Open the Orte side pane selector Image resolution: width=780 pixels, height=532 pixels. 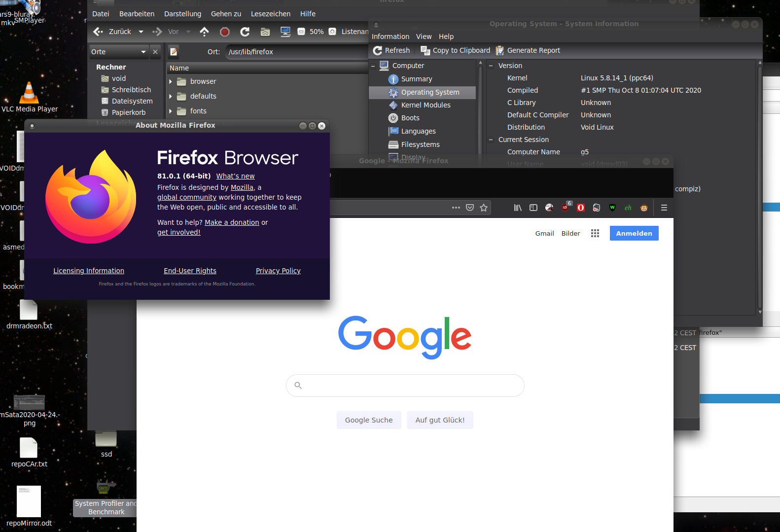(119, 52)
